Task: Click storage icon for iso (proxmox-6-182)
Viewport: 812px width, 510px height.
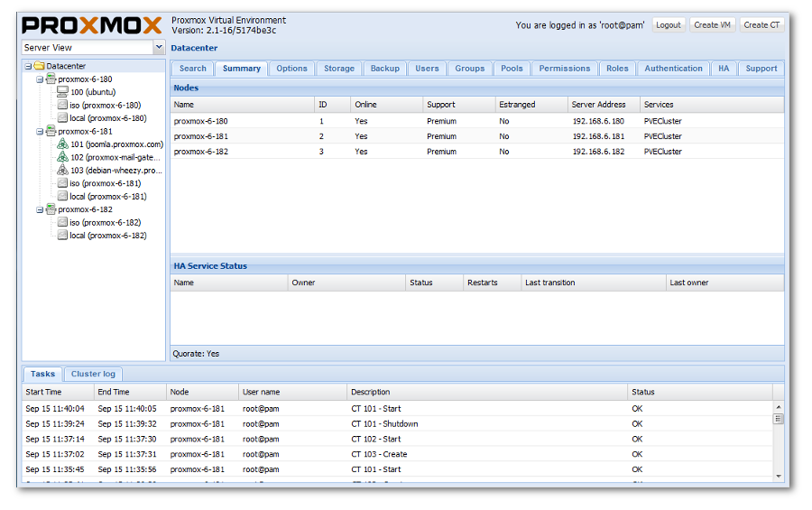Action: coord(62,222)
